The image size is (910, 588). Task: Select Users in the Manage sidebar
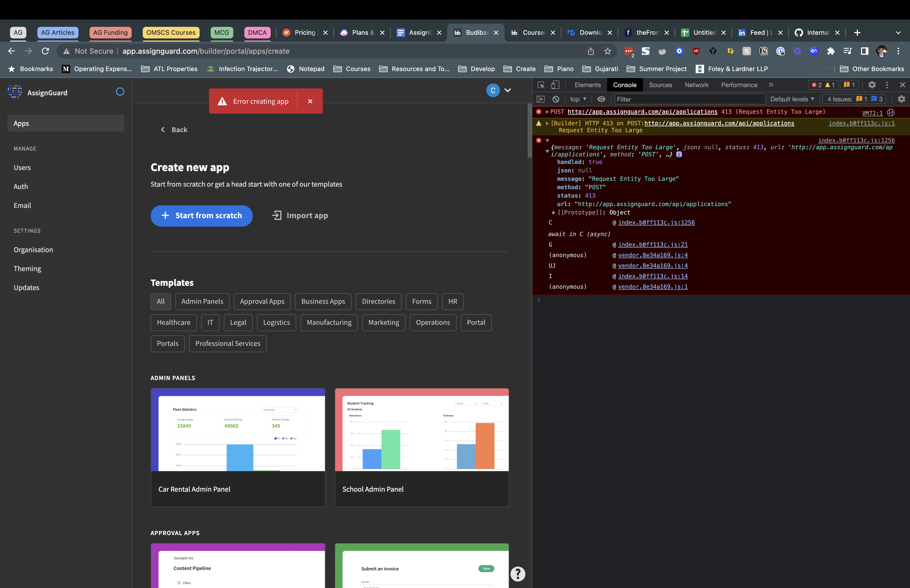click(x=22, y=168)
